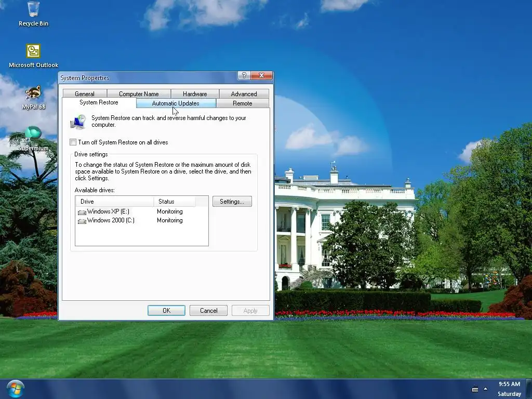Select the Windows 2000 (C:) drive row
This screenshot has height=399, width=532.
point(142,220)
